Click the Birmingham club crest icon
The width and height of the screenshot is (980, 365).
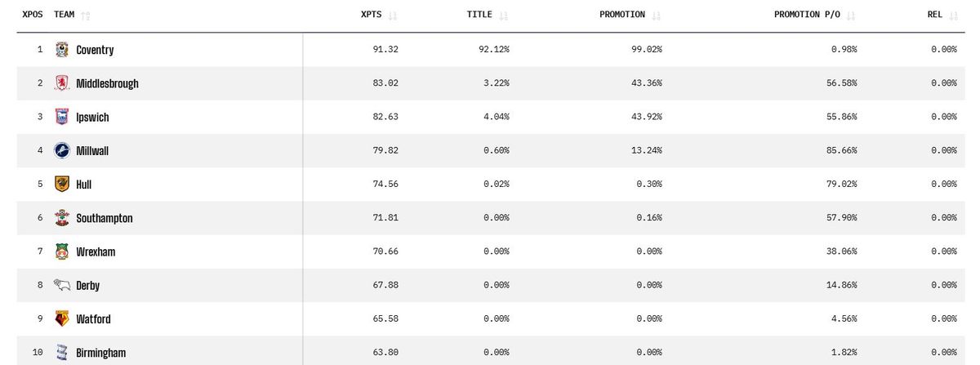coord(62,353)
